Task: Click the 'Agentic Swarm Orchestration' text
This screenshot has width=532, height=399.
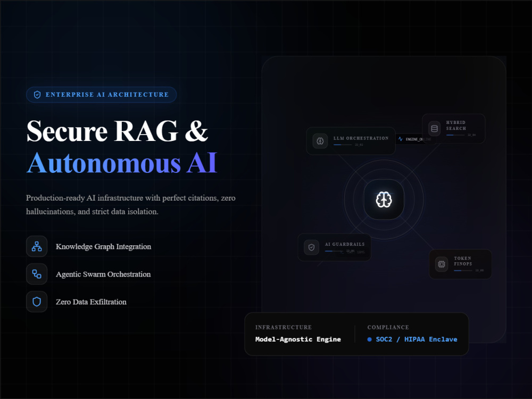Action: pyautogui.click(x=103, y=274)
